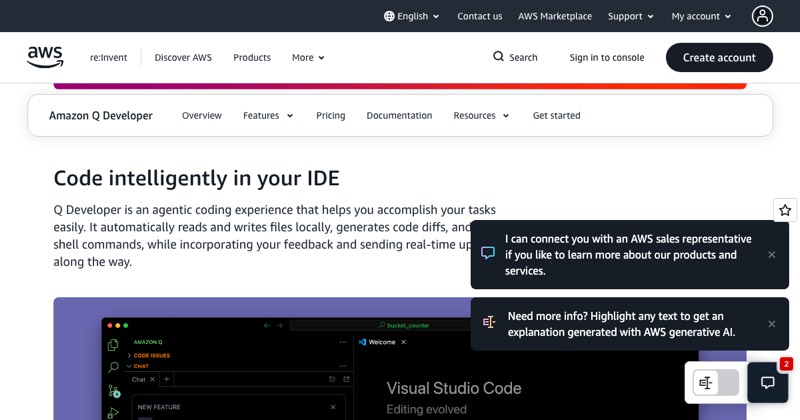This screenshot has height=420, width=800.
Task: Open the chat bubble widget button
Action: (767, 382)
